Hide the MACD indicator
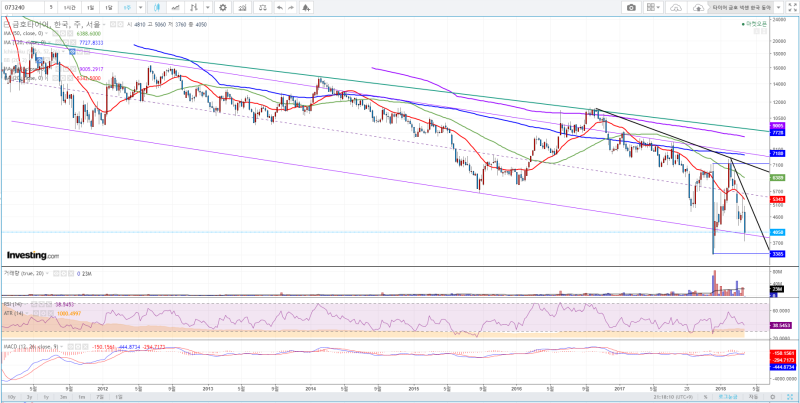The width and height of the screenshot is (800, 403). click(x=70, y=347)
